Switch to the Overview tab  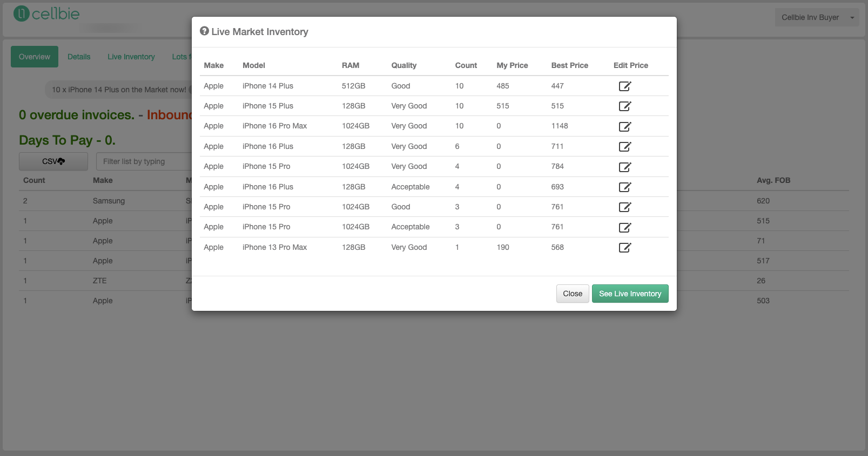pyautogui.click(x=35, y=57)
